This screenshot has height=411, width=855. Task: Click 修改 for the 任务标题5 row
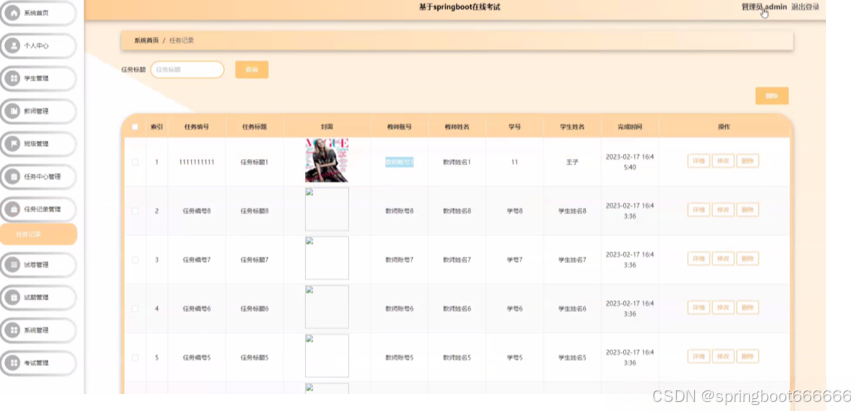pyautogui.click(x=723, y=357)
